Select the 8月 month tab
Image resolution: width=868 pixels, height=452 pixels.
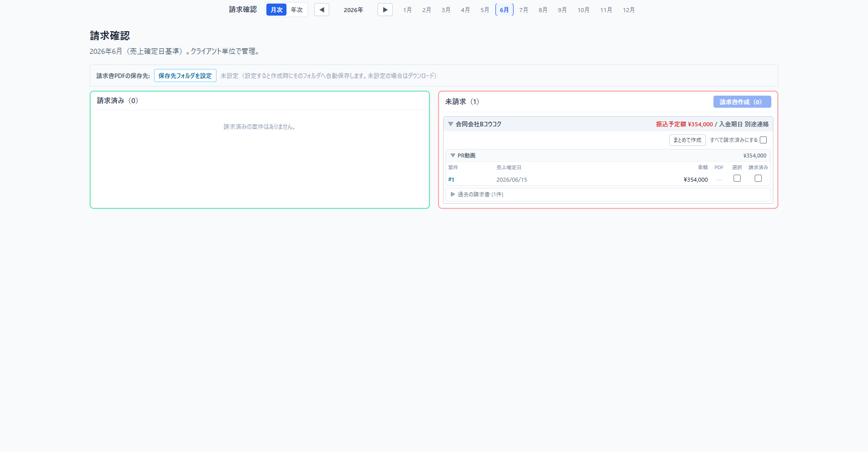[543, 10]
